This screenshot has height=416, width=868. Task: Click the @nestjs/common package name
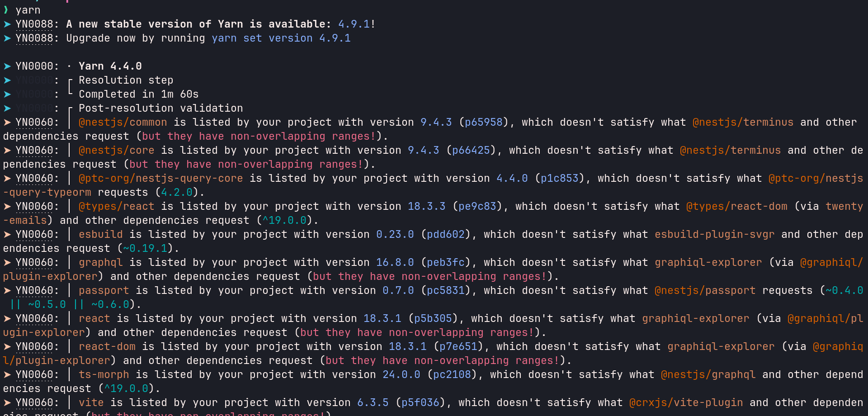coord(123,122)
